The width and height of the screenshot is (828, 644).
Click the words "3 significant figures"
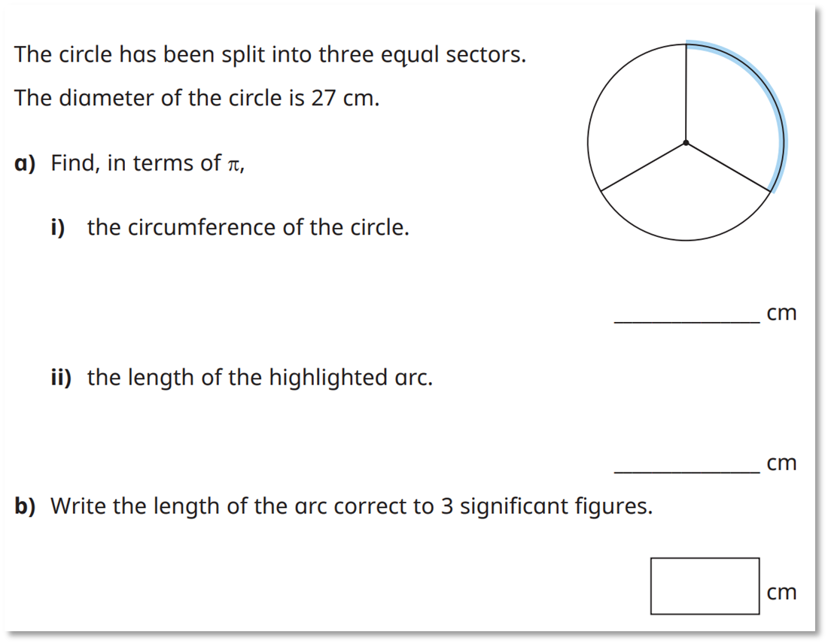point(546,506)
